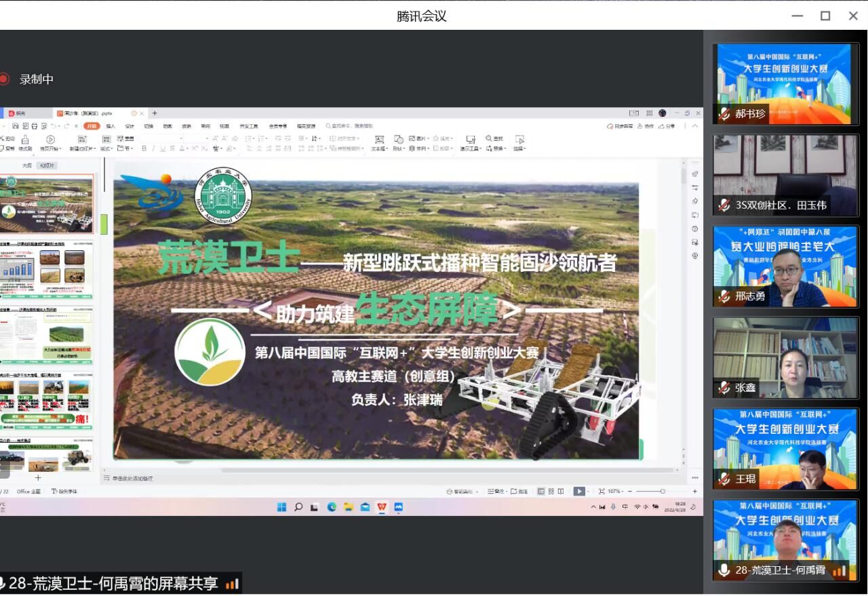Open the 智能美化 dropdown in status bar

463,492
